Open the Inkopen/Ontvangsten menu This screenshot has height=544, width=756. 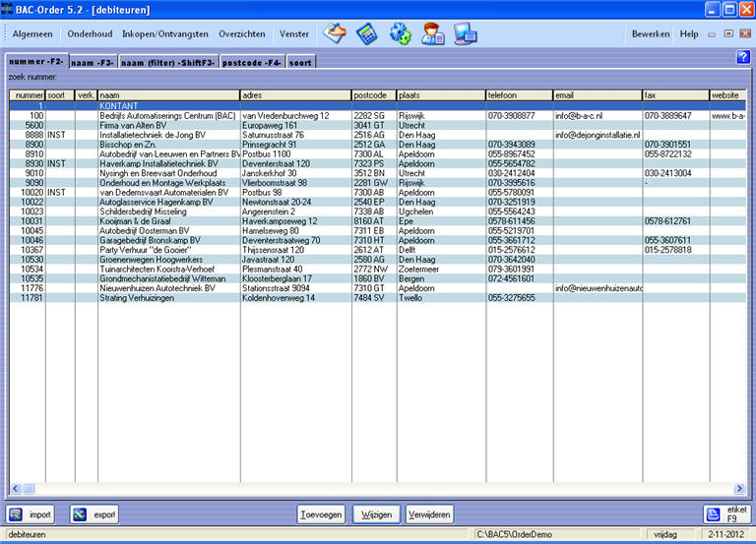pos(164,33)
